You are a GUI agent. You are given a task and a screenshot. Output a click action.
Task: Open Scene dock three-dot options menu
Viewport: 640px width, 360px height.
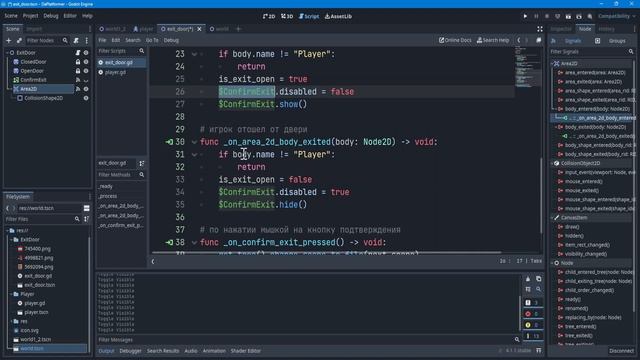coord(87,40)
